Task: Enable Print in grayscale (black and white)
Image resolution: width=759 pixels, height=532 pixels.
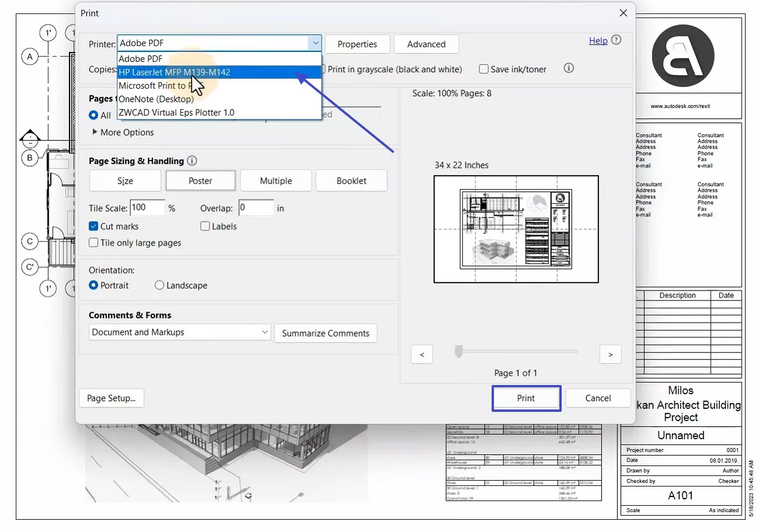Action: (x=324, y=69)
